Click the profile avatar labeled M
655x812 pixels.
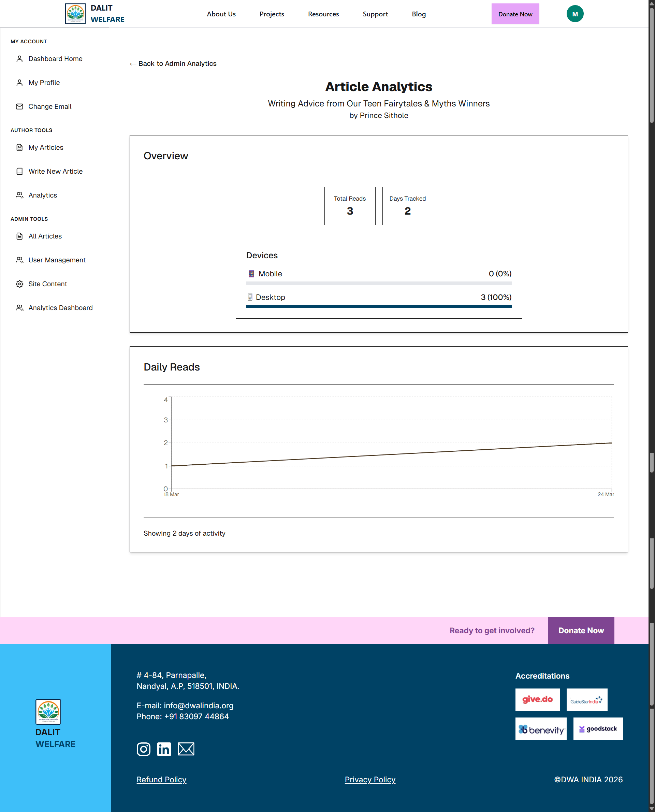click(x=574, y=14)
